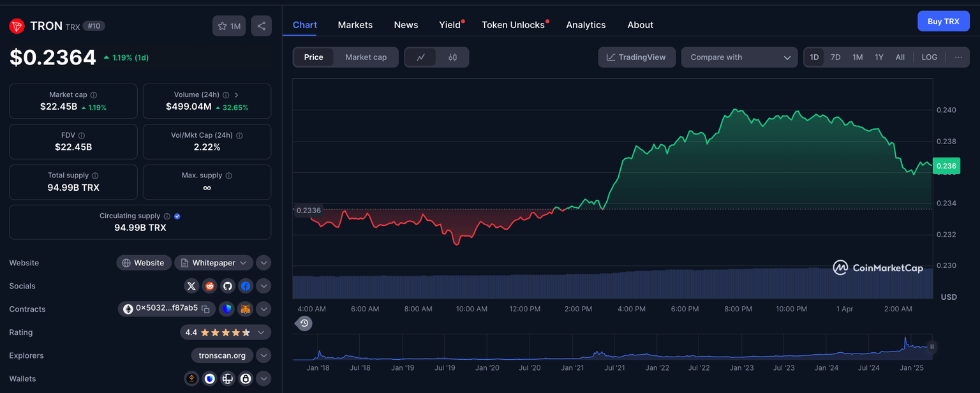Select the LOG scale option
The image size is (980, 393).
pyautogui.click(x=929, y=57)
